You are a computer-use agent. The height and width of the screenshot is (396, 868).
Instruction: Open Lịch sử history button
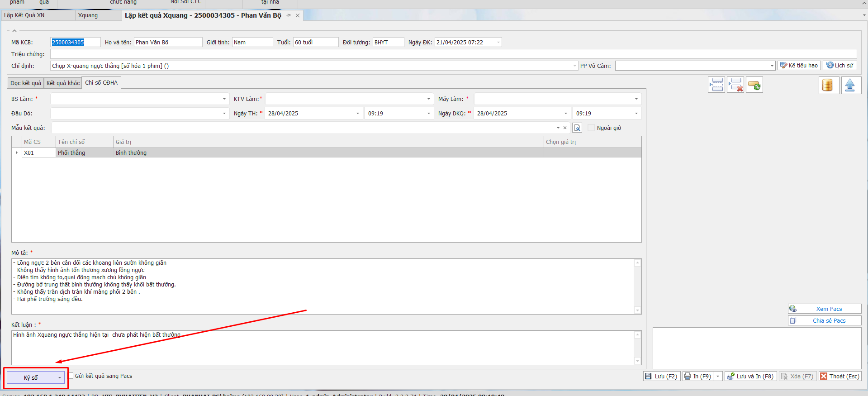840,66
